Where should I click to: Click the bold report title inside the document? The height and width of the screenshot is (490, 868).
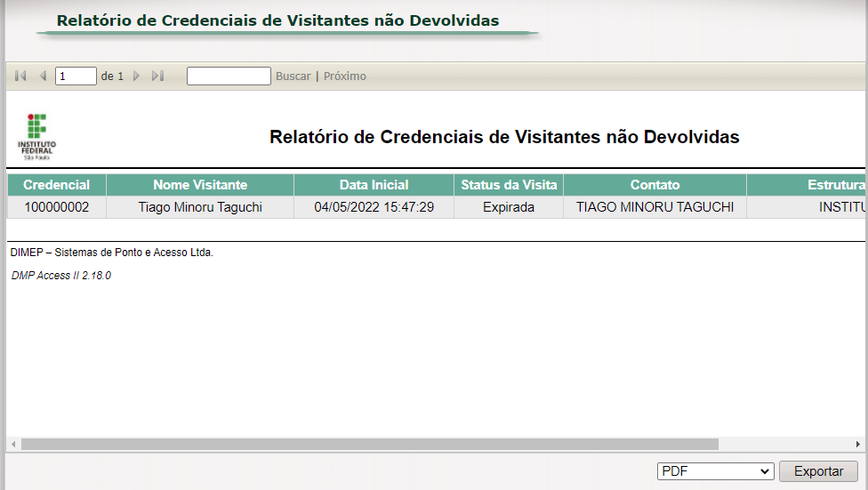[x=504, y=137]
